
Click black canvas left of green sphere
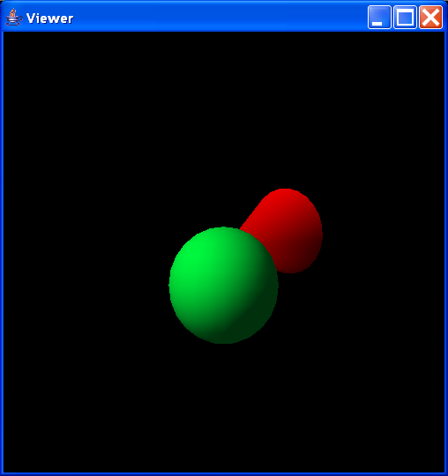[85, 286]
